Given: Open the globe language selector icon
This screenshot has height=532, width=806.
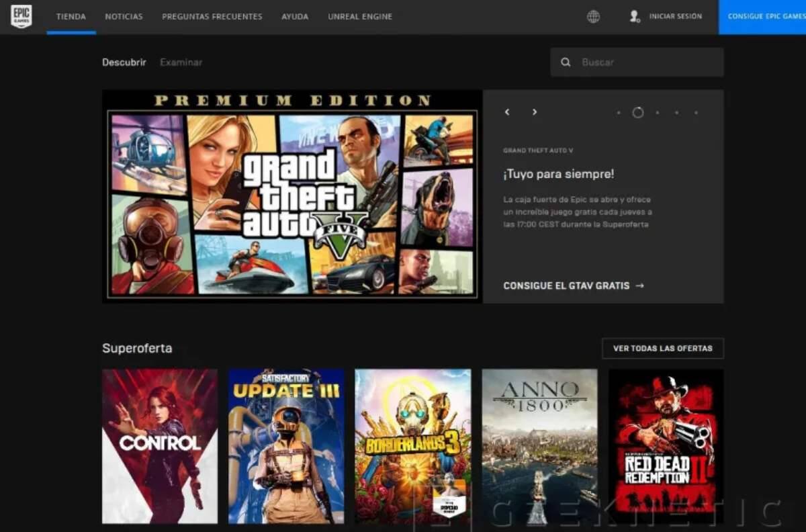Looking at the screenshot, I should coord(593,16).
